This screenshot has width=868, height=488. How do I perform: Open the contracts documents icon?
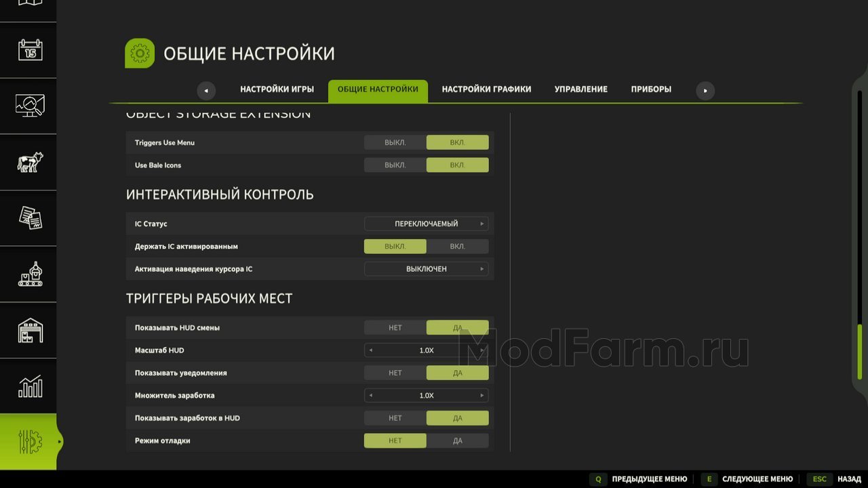pos(30,218)
